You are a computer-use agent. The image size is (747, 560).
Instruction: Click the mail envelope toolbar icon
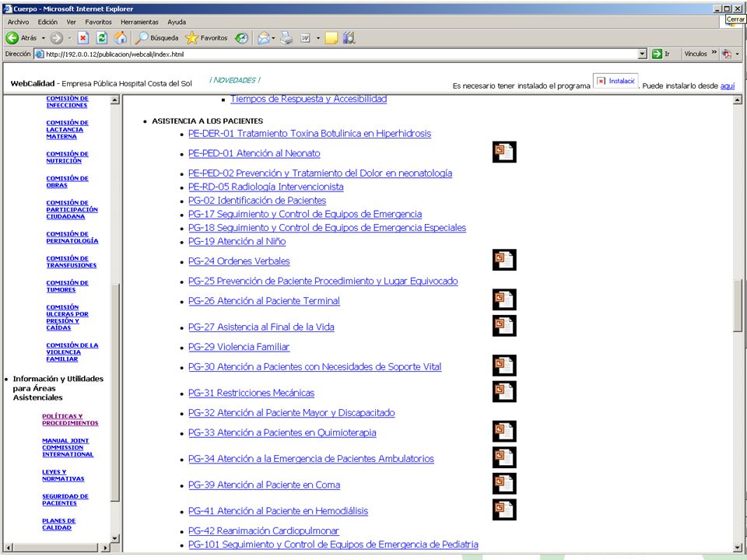(x=264, y=38)
